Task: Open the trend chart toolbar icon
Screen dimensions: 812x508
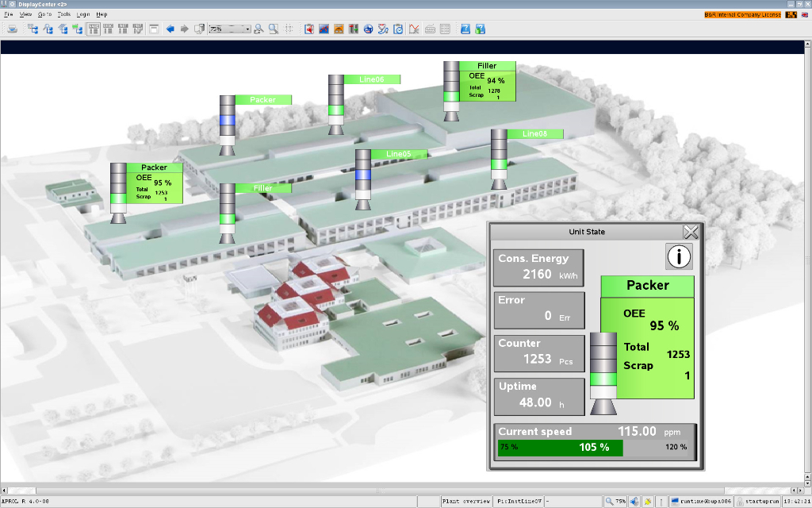Action: (x=324, y=29)
